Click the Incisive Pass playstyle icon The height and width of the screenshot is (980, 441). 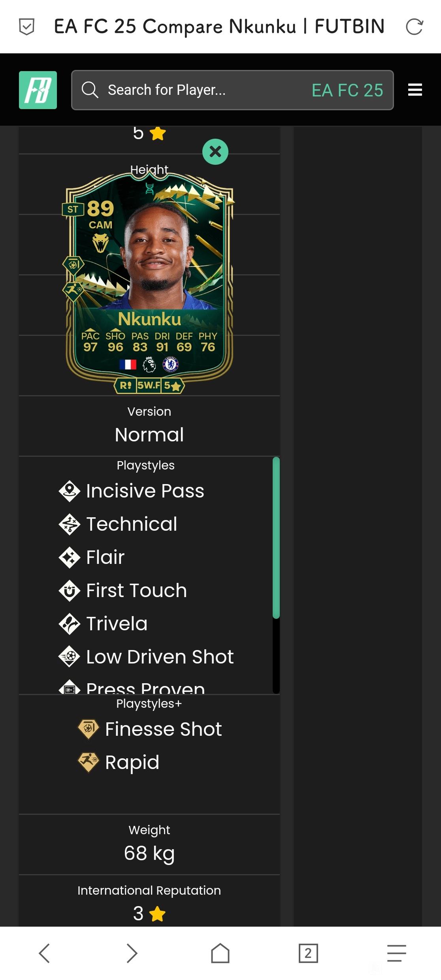(x=70, y=491)
